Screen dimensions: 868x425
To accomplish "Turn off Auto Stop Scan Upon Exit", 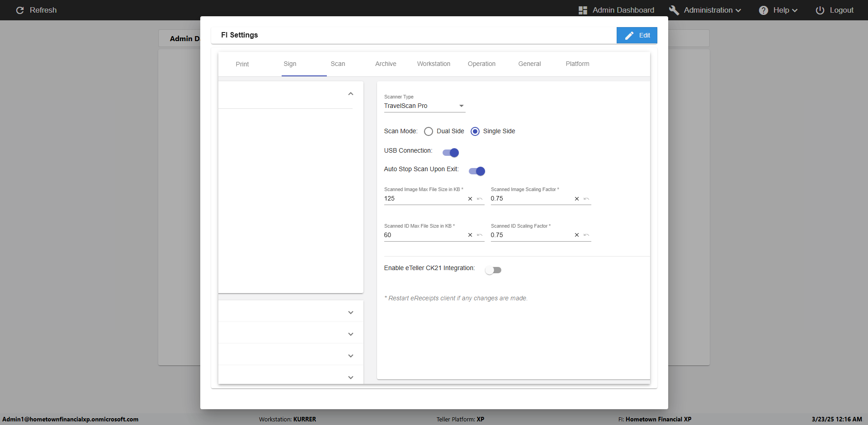I will (477, 171).
